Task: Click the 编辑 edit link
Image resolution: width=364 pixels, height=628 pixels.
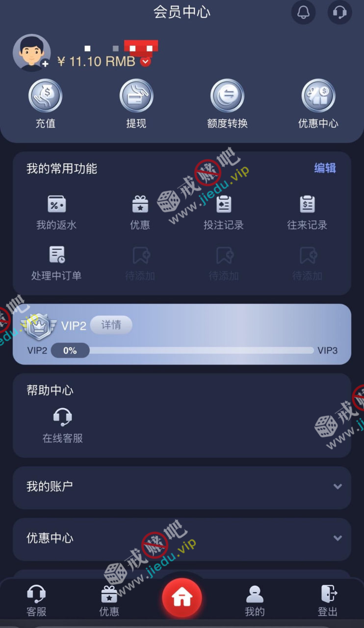Action: [x=325, y=168]
